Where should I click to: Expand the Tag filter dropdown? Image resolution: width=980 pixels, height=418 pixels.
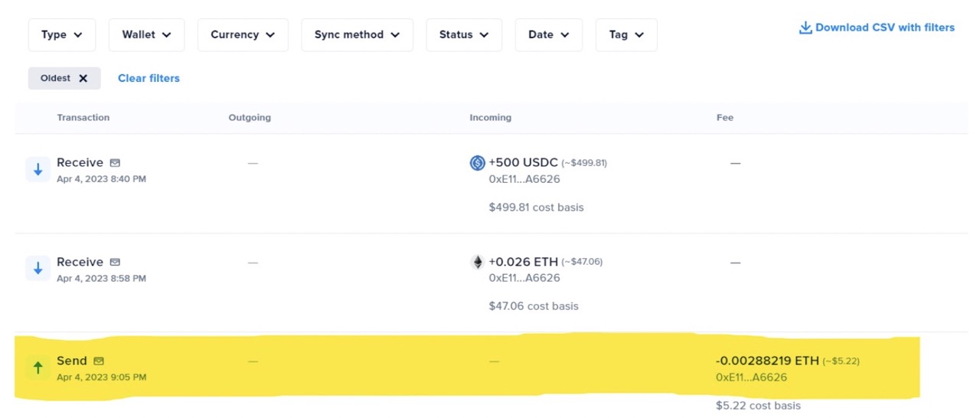point(626,35)
